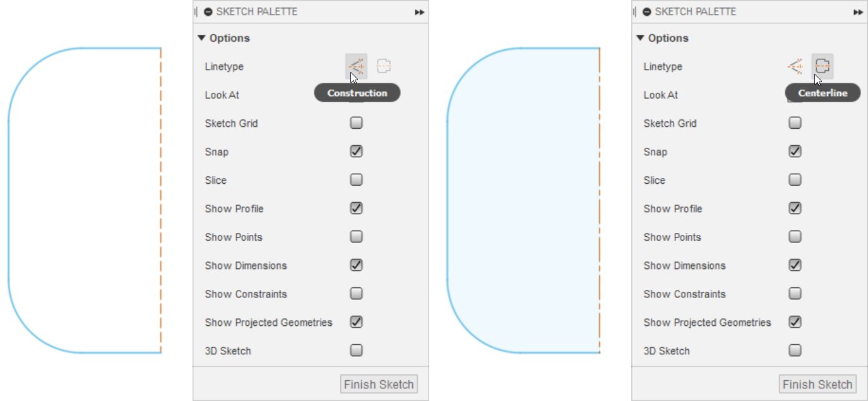This screenshot has height=401, width=868.
Task: Select the dashed orange construction line in the left sketch
Action: [161, 202]
